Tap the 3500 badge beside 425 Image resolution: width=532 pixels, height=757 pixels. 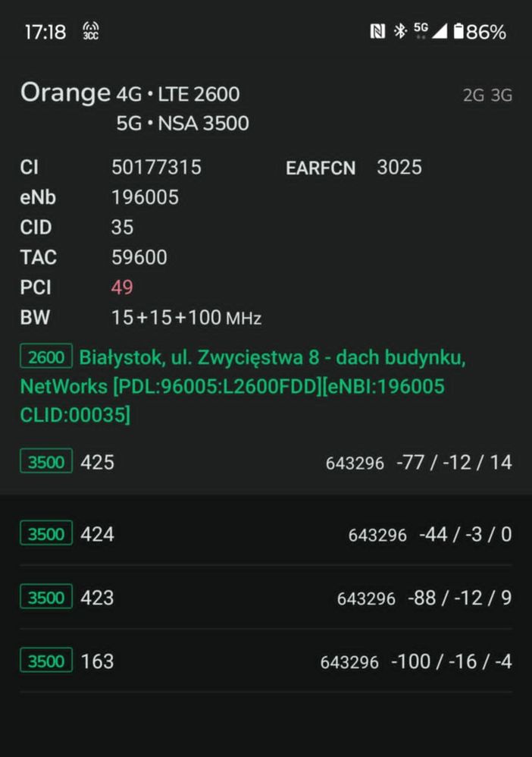pos(46,461)
